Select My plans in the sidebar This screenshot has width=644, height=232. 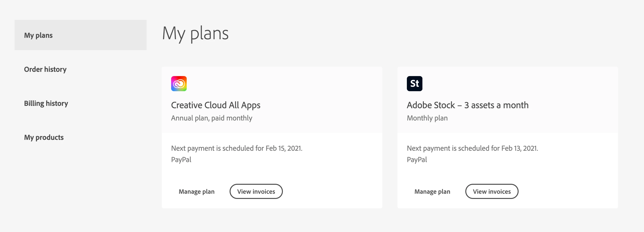(x=38, y=35)
